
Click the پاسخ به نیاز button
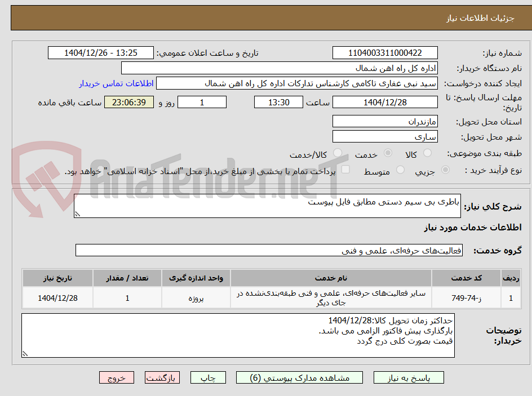pos(409,377)
